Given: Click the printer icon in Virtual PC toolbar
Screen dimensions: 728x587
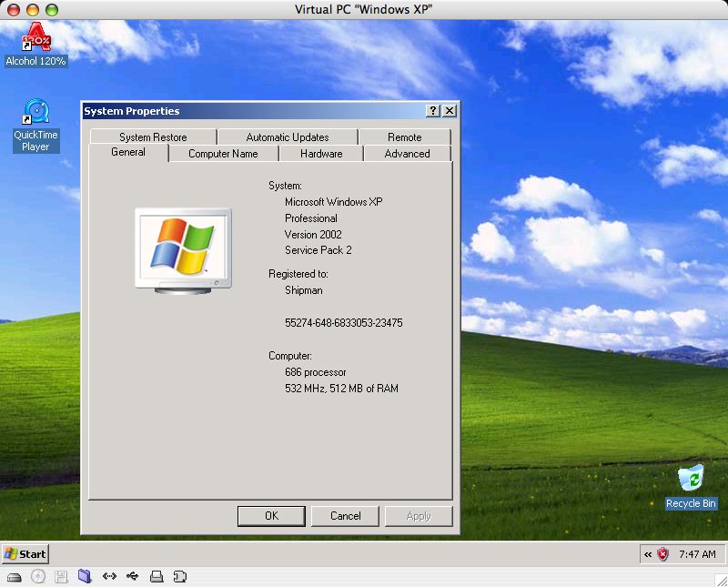Looking at the screenshot, I should (x=157, y=576).
